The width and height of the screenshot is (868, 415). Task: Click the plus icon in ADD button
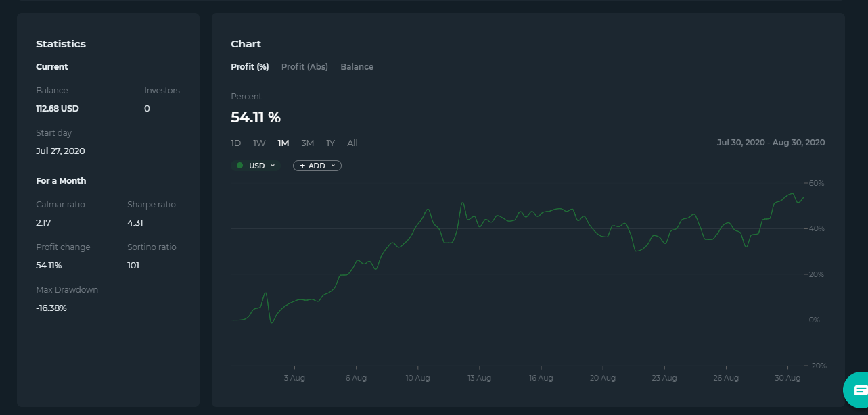(x=302, y=166)
